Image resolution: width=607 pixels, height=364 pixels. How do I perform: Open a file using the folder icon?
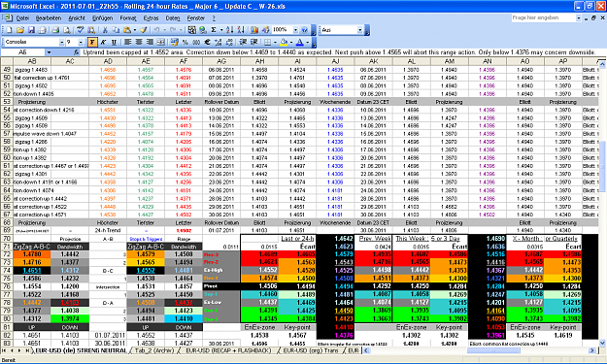(x=20, y=30)
